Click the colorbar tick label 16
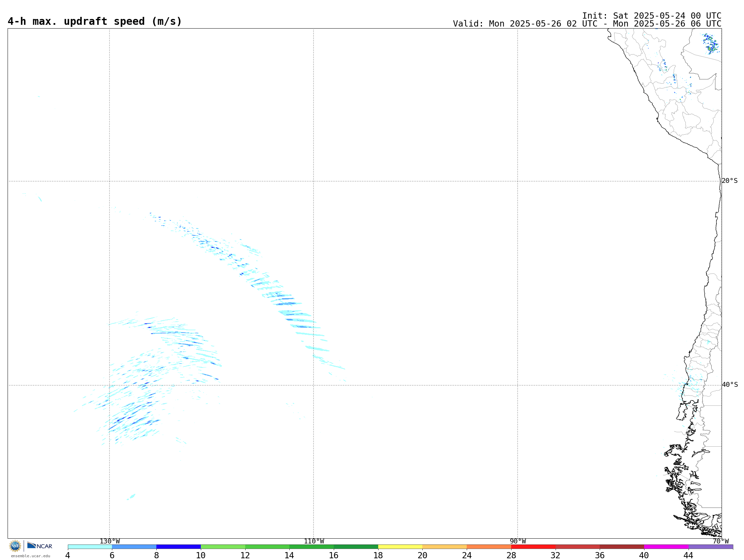 click(x=334, y=556)
